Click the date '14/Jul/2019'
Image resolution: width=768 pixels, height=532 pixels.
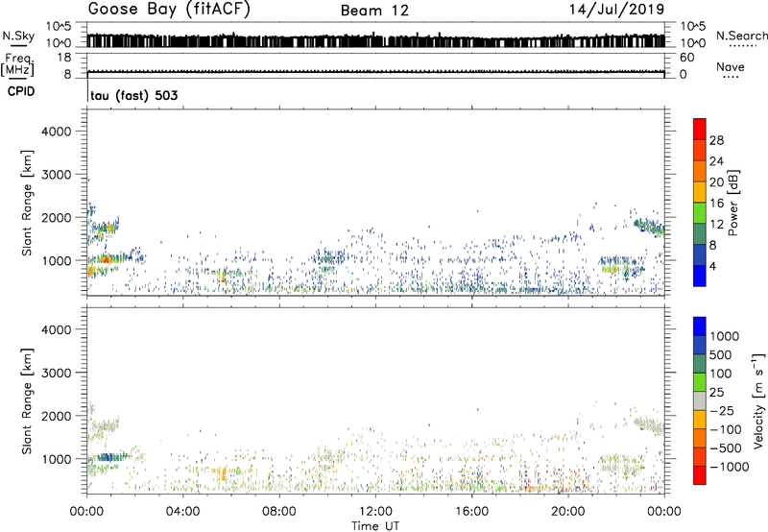tap(616, 10)
